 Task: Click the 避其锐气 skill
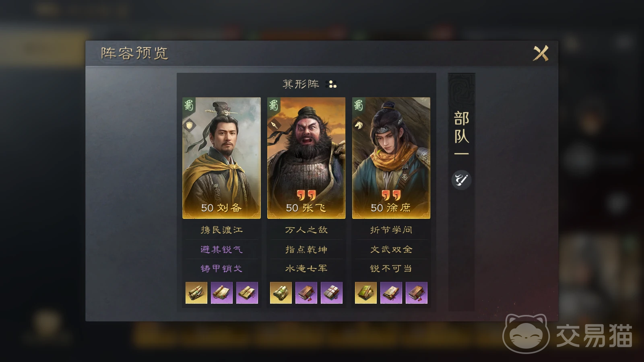click(x=221, y=249)
